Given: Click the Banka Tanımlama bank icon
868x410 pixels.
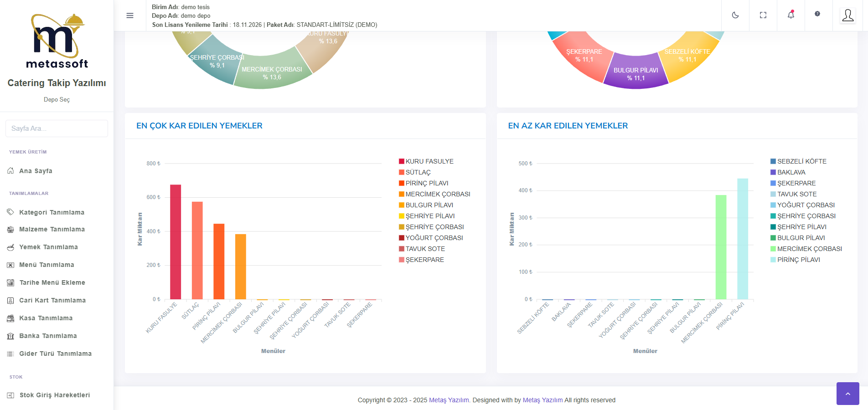Looking at the screenshot, I should pyautogui.click(x=11, y=336).
